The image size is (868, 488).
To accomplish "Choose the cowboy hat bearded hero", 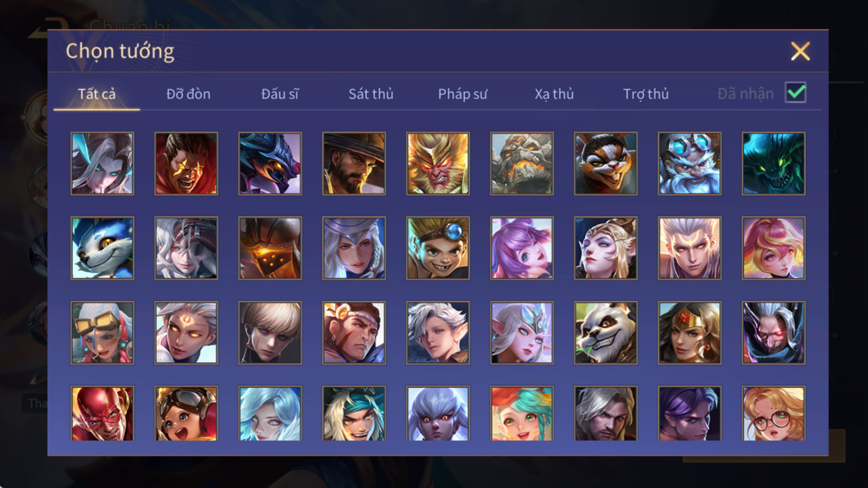I will point(354,163).
